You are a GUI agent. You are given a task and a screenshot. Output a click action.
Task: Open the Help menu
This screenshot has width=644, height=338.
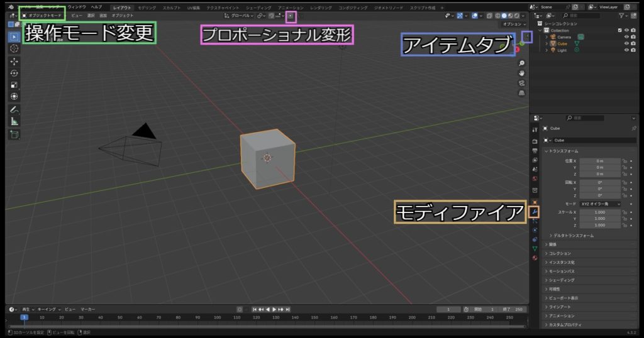[96, 7]
